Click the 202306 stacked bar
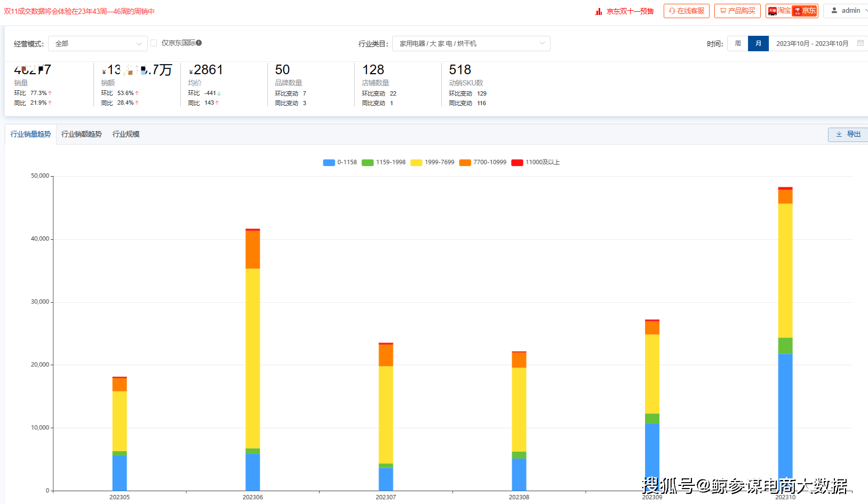 point(253,359)
